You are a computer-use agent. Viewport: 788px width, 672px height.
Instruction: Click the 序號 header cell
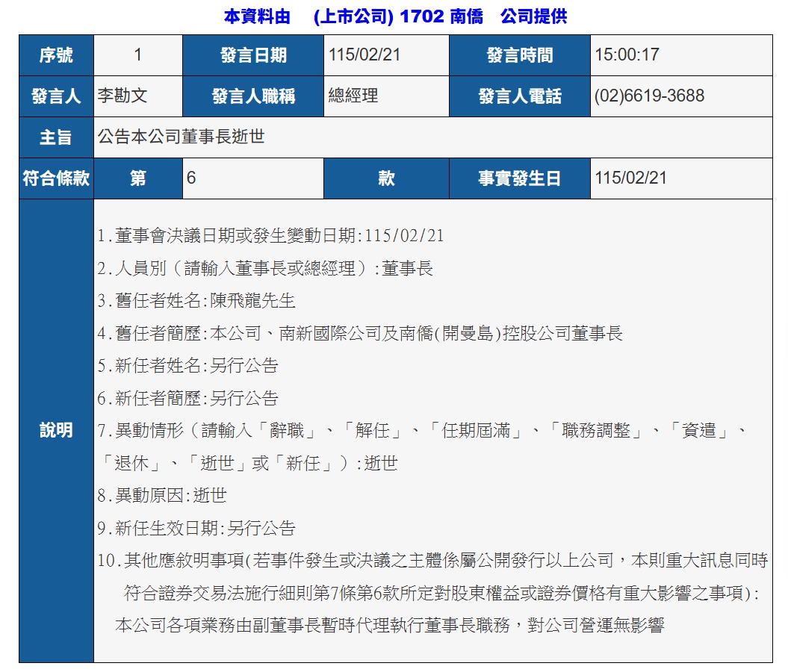(x=56, y=55)
